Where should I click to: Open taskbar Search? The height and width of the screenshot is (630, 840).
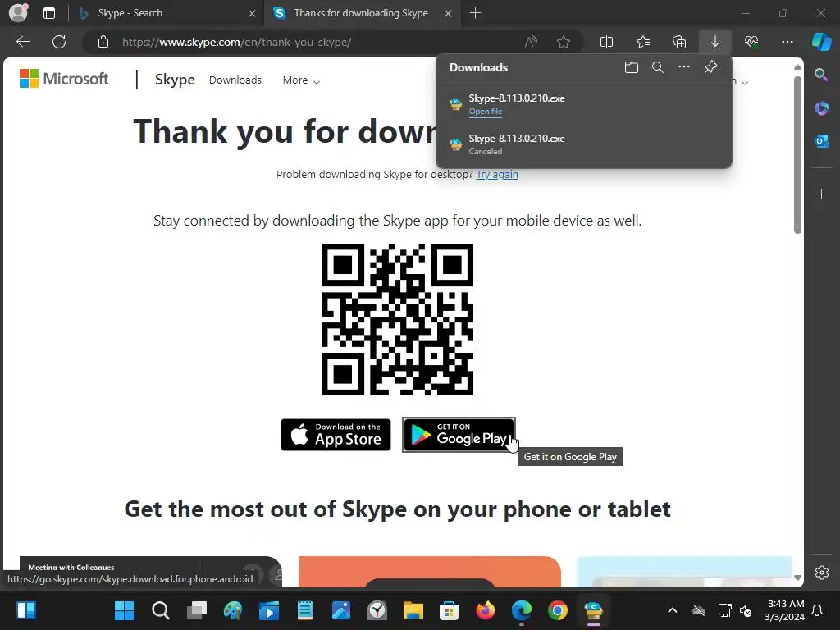(x=160, y=610)
